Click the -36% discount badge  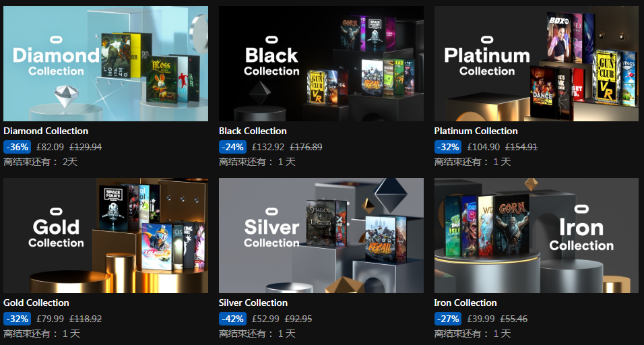tap(18, 147)
